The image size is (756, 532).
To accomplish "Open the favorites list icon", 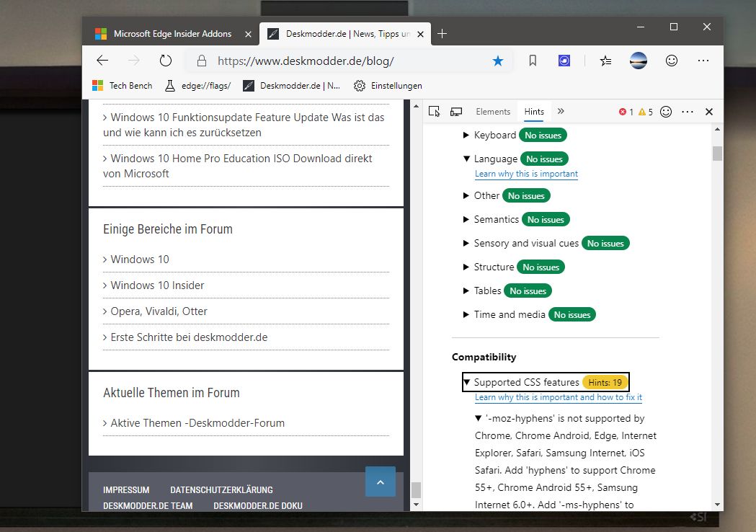I will pyautogui.click(x=605, y=61).
